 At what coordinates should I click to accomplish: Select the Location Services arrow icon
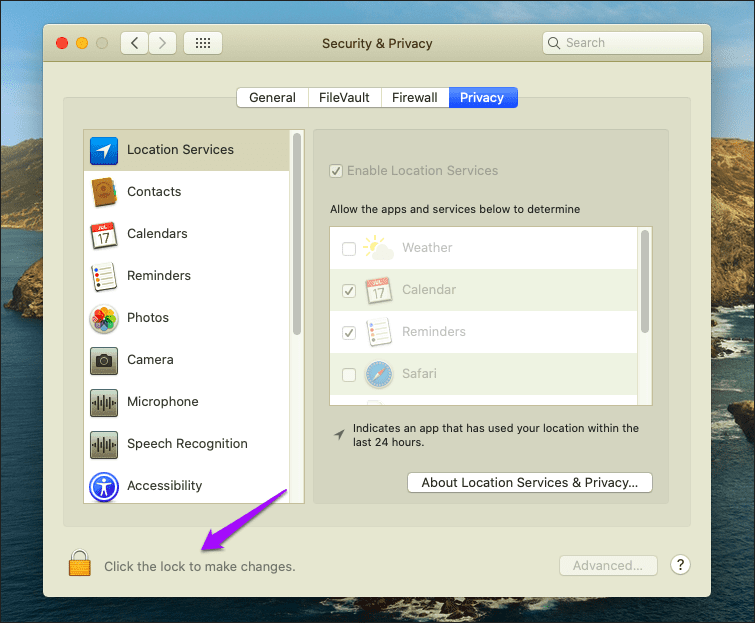click(104, 151)
